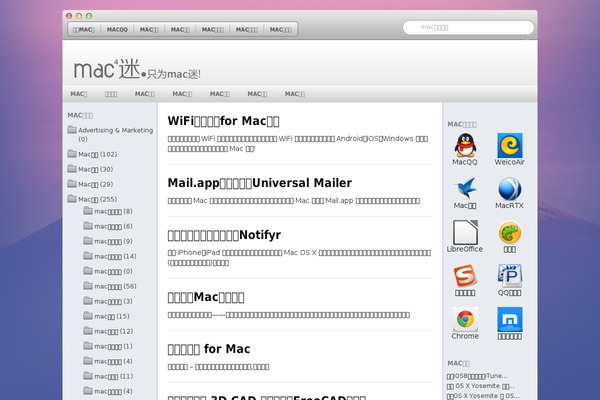
Task: Switch to the MACQQ toolbar tab
Action: pyautogui.click(x=117, y=29)
